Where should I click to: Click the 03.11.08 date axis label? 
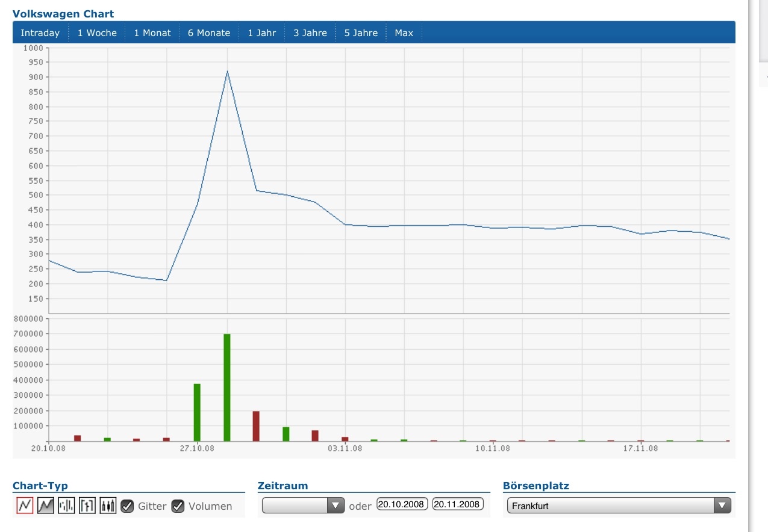[x=346, y=448]
